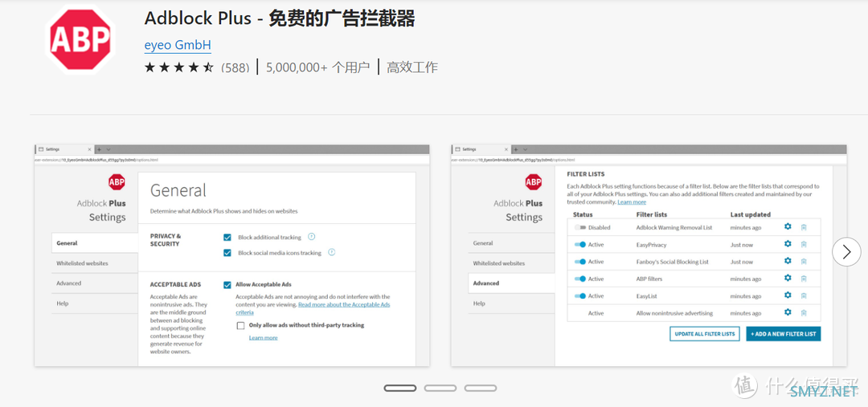Click the '5,000,000+ 个用户' user count
868x407 pixels.
(317, 67)
